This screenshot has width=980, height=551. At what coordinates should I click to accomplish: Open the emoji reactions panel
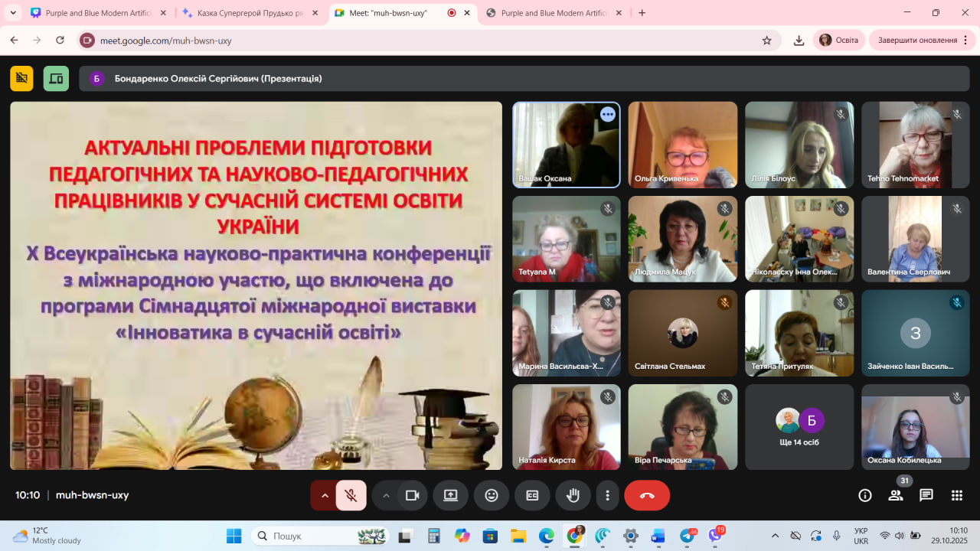(492, 495)
